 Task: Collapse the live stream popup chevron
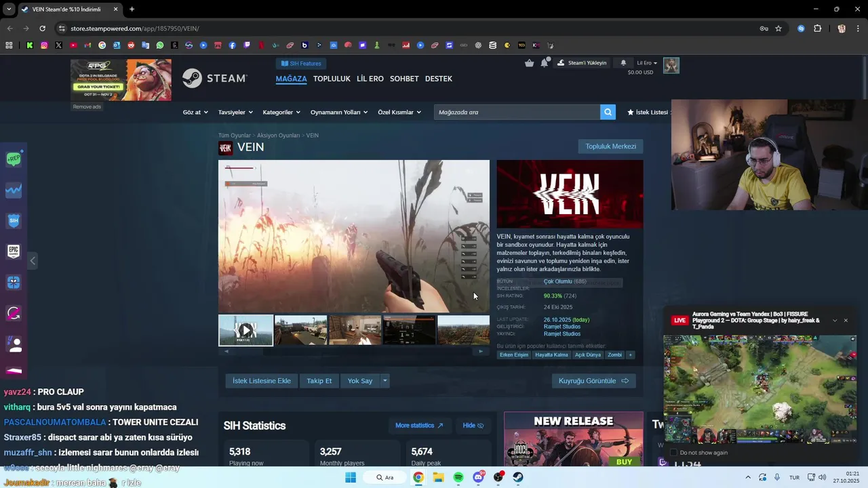(x=835, y=321)
